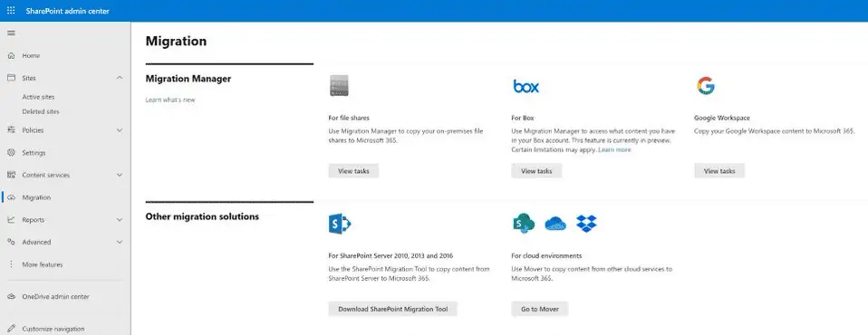Open Active sites in navigation
This screenshot has width=868, height=335.
(x=38, y=97)
